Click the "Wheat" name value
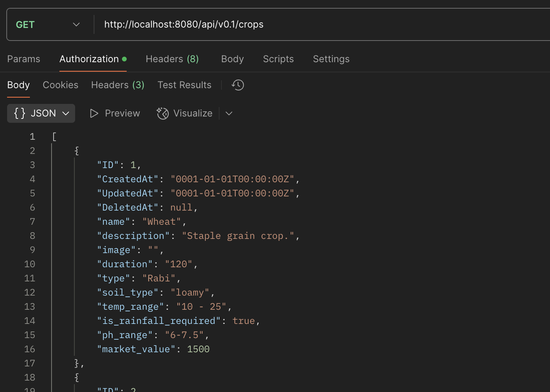The height and width of the screenshot is (392, 550). point(162,222)
